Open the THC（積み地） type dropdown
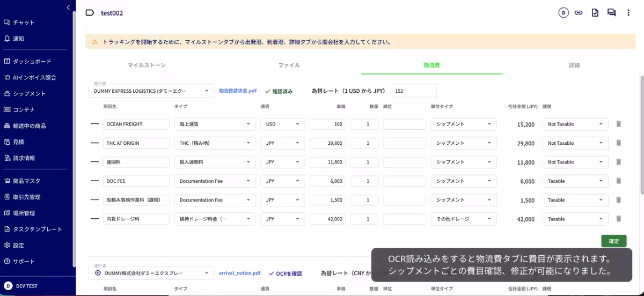 (x=215, y=143)
